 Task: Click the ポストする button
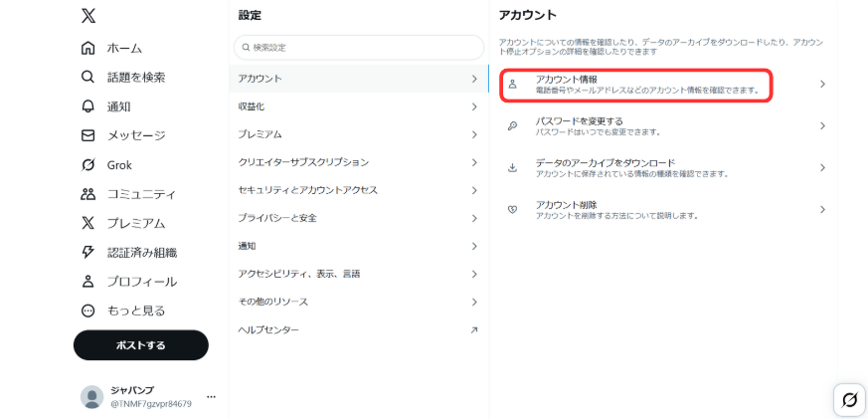(x=140, y=345)
